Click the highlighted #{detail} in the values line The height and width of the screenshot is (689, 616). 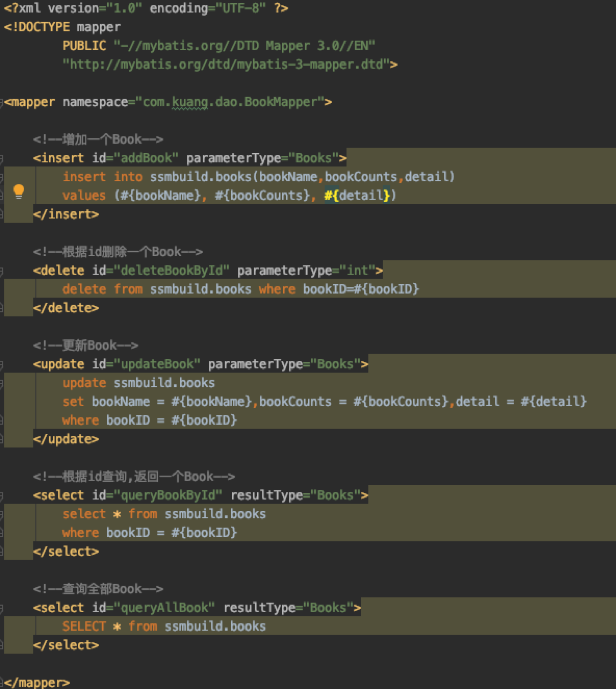click(x=357, y=196)
